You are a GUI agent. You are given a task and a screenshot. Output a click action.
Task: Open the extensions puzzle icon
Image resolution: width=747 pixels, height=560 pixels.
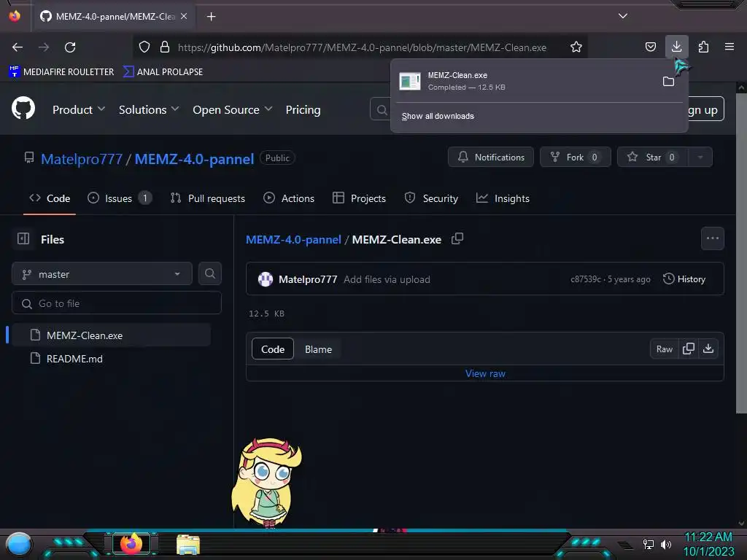point(703,47)
